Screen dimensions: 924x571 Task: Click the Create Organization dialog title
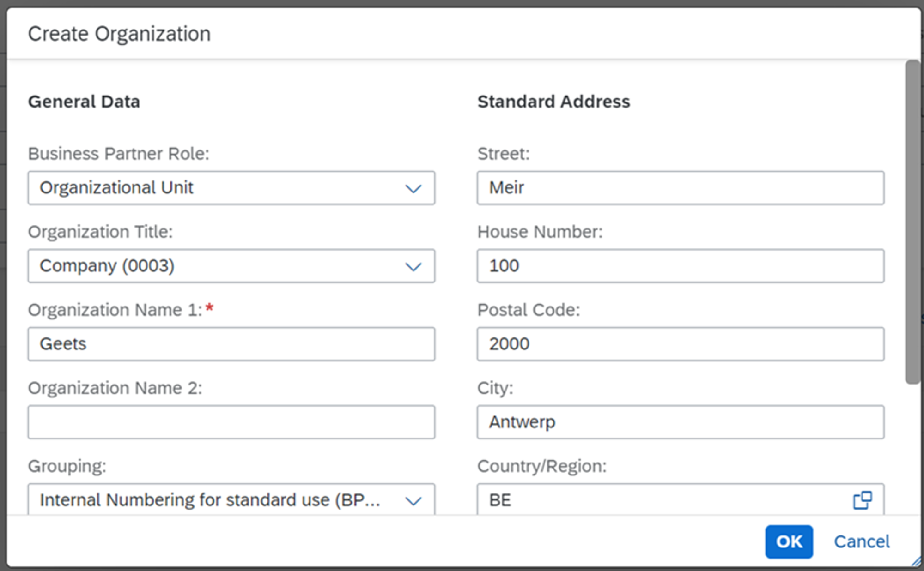coord(119,34)
